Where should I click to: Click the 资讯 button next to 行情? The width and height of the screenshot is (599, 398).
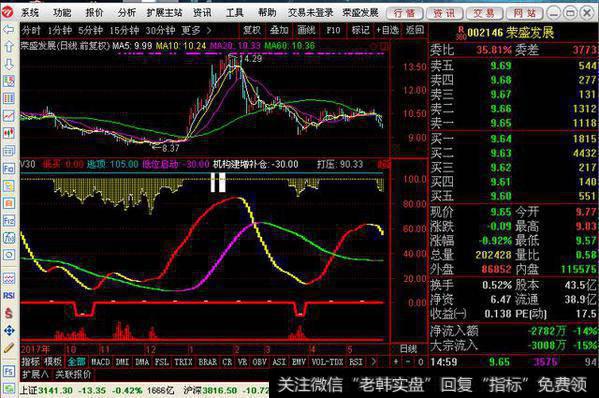click(x=444, y=13)
